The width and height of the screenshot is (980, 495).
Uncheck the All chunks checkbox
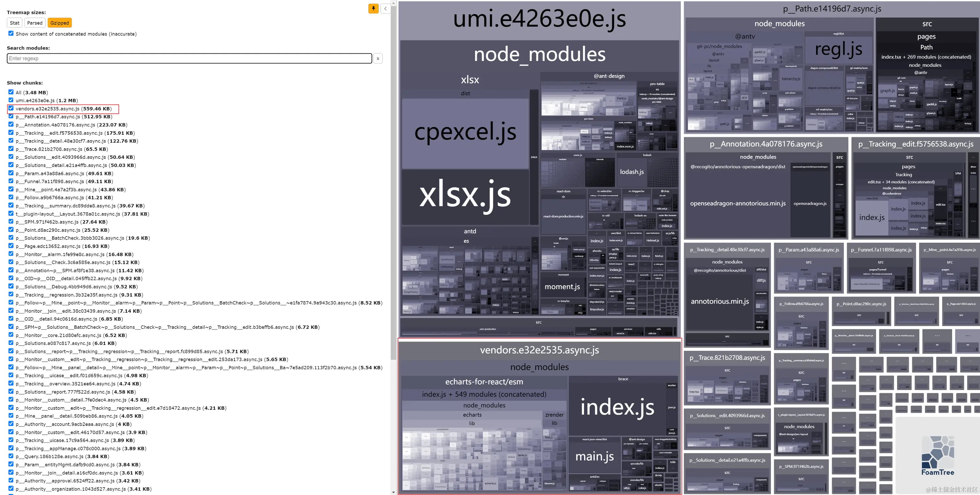[x=11, y=92]
